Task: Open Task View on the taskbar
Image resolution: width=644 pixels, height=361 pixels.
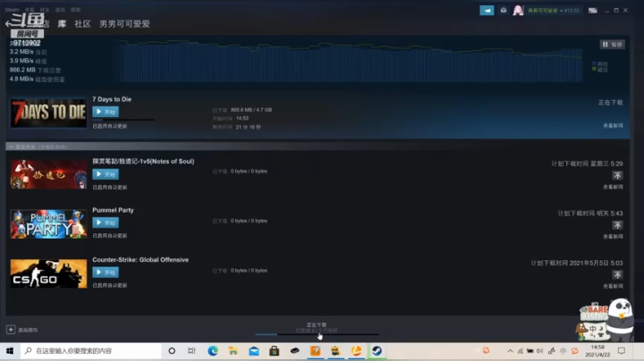Action: point(191,351)
